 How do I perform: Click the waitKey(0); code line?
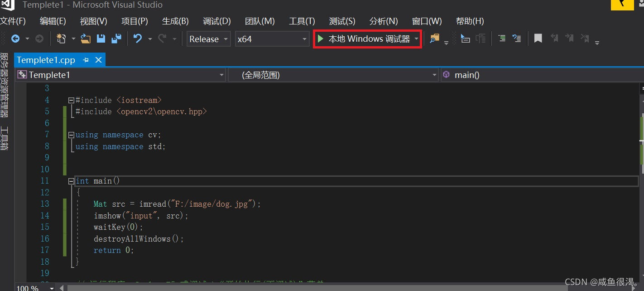tap(118, 227)
